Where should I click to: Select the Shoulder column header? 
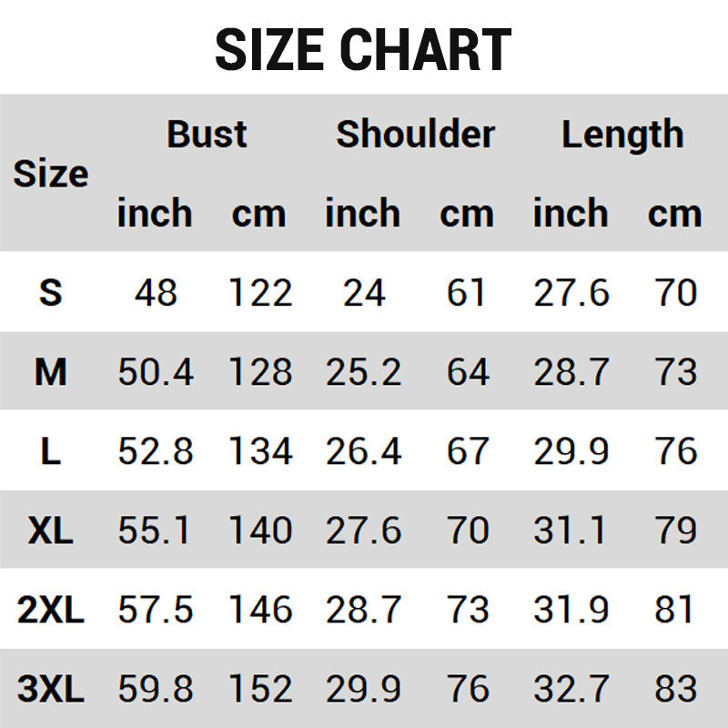click(x=415, y=135)
